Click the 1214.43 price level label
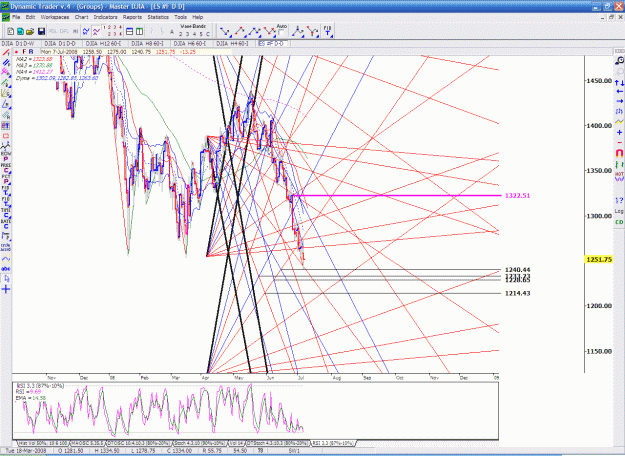Screen dimensions: 625x456 517,293
